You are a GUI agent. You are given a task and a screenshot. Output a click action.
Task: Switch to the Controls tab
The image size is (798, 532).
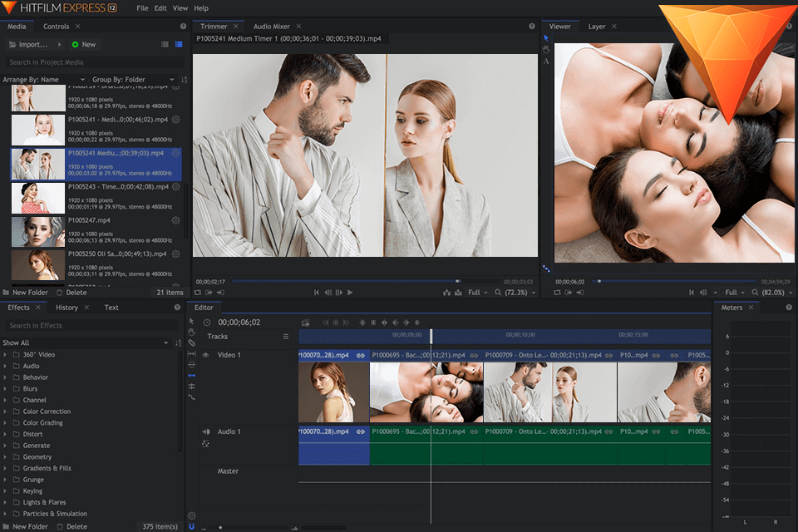(56, 27)
